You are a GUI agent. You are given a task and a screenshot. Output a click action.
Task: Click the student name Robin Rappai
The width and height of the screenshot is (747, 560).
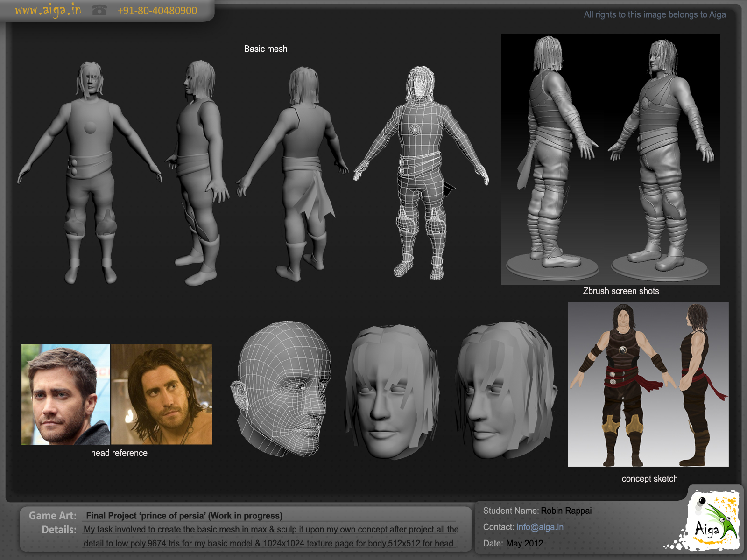(x=566, y=511)
